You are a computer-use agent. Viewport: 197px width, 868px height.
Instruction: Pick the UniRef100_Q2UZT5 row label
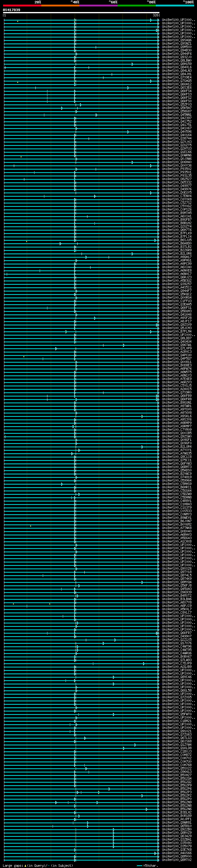coord(176,145)
